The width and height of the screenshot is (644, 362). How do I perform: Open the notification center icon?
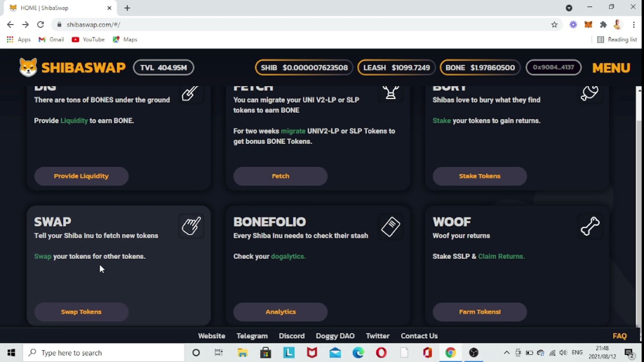click(x=629, y=353)
